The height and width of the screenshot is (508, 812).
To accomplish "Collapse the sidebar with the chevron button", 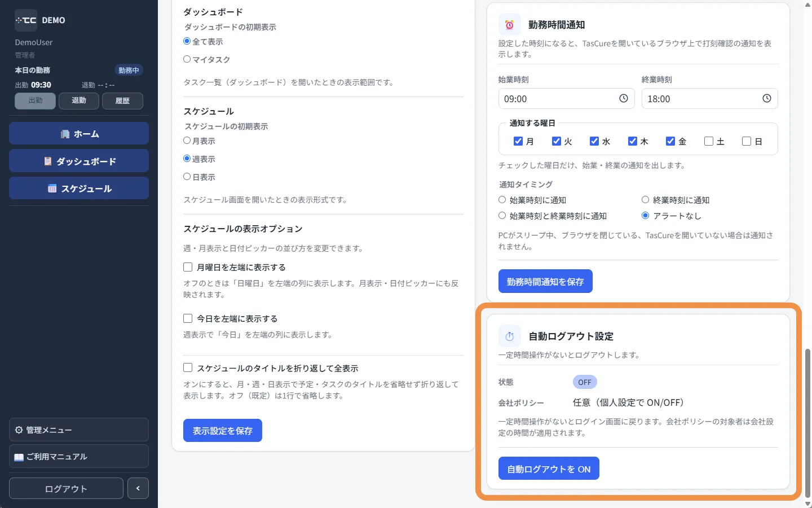I will [138, 488].
